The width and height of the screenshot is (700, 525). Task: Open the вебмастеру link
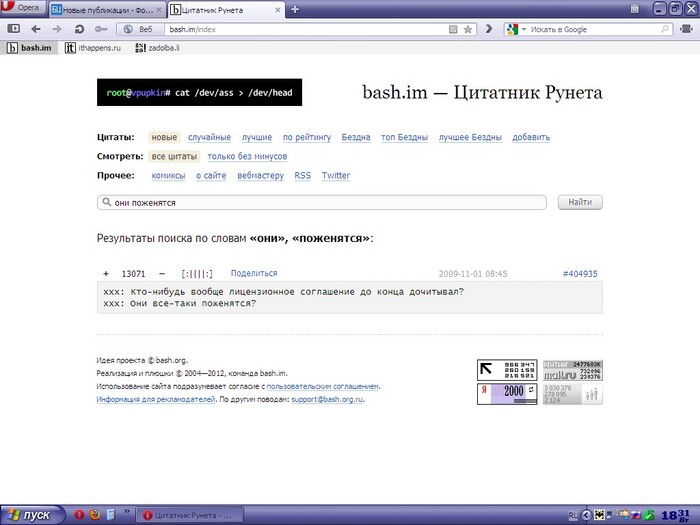(260, 175)
